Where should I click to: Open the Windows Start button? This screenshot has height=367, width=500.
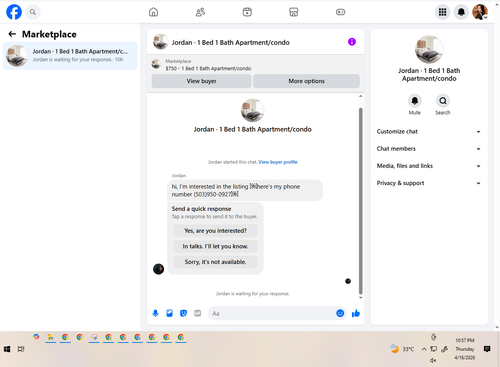tap(7, 349)
